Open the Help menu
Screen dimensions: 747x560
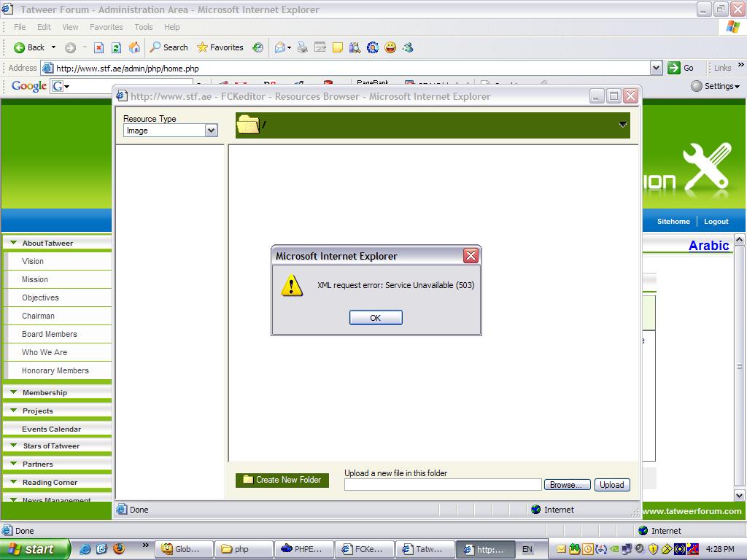click(x=172, y=27)
